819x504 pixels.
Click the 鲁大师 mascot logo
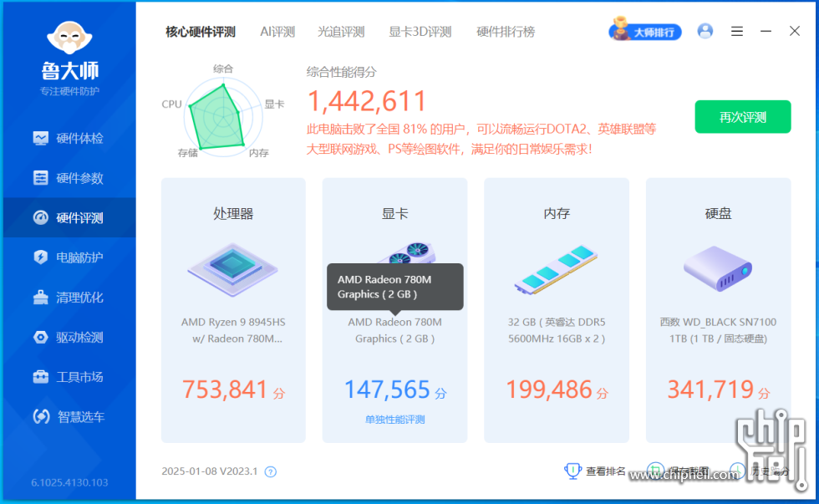tap(69, 38)
